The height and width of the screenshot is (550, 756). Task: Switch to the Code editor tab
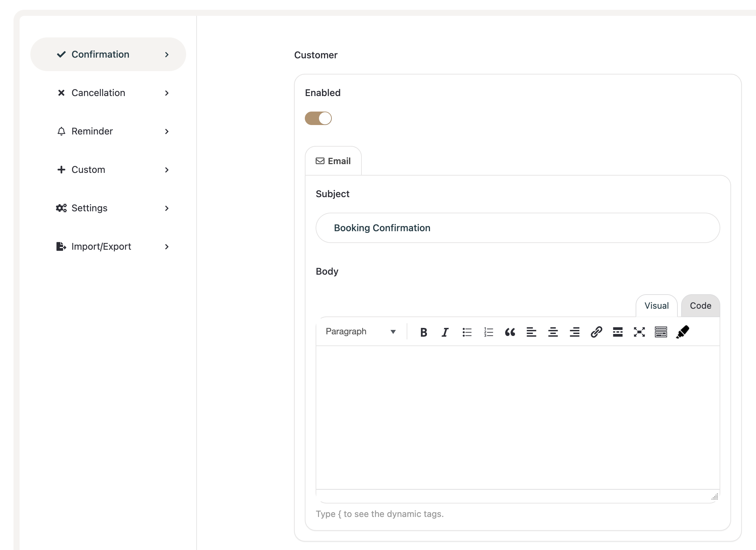tap(700, 306)
